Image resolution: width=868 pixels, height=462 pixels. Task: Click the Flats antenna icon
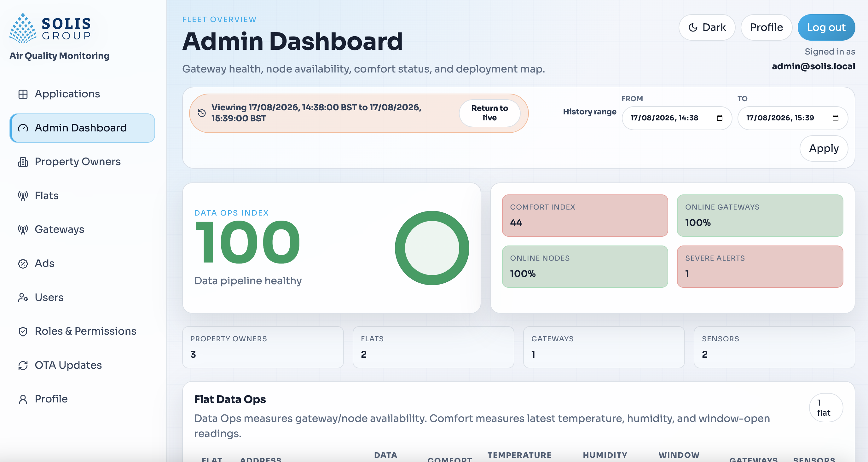(23, 196)
